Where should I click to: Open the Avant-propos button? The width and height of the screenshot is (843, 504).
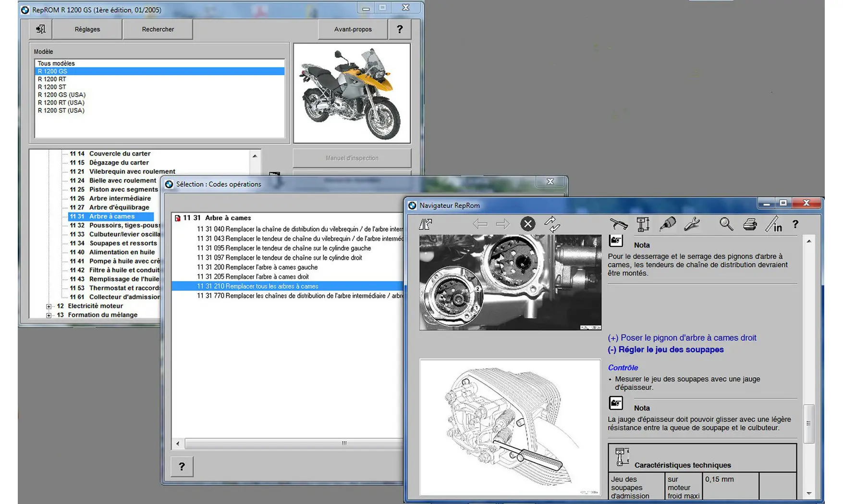pyautogui.click(x=353, y=29)
